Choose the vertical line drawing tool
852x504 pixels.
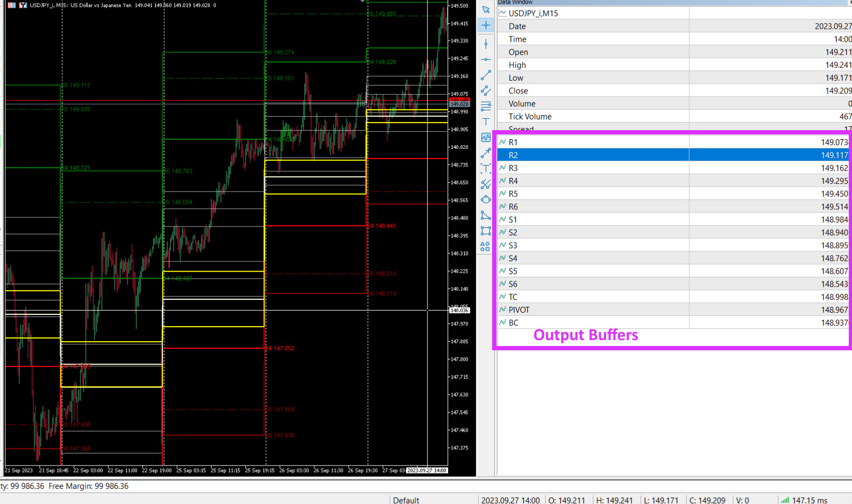[486, 44]
